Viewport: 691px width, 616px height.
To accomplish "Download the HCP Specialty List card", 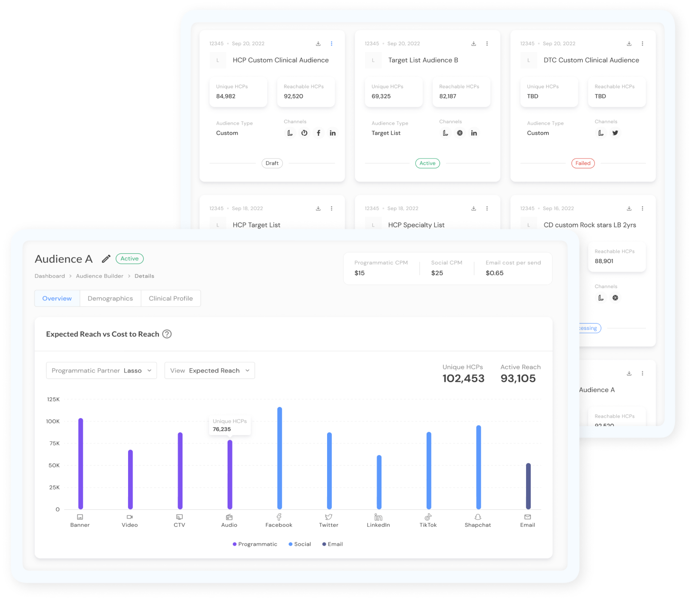I will (474, 209).
